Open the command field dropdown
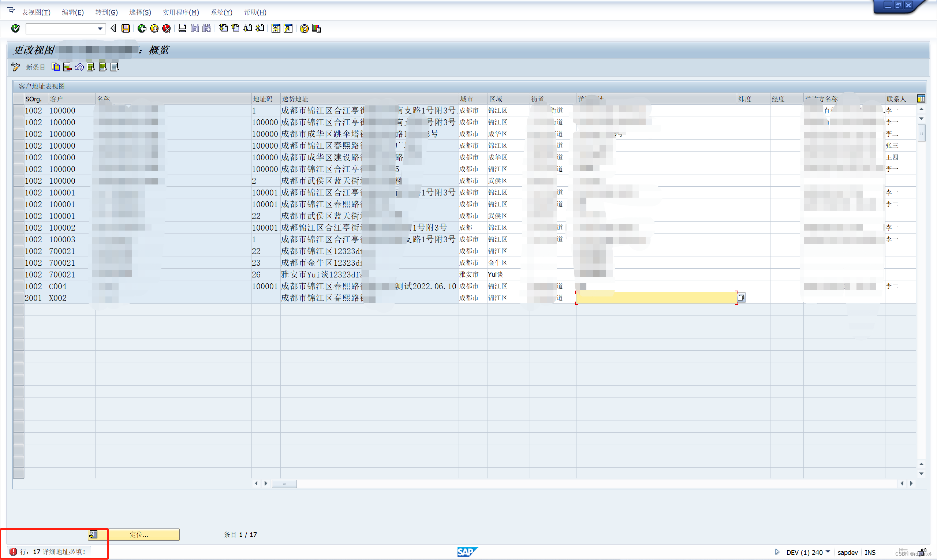Viewport: 937px width, 560px height. 100,29
